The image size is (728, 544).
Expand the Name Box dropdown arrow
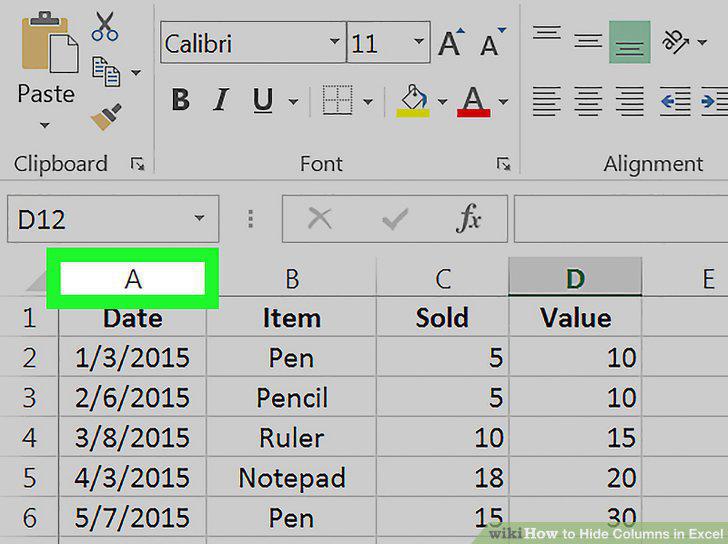(x=200, y=218)
